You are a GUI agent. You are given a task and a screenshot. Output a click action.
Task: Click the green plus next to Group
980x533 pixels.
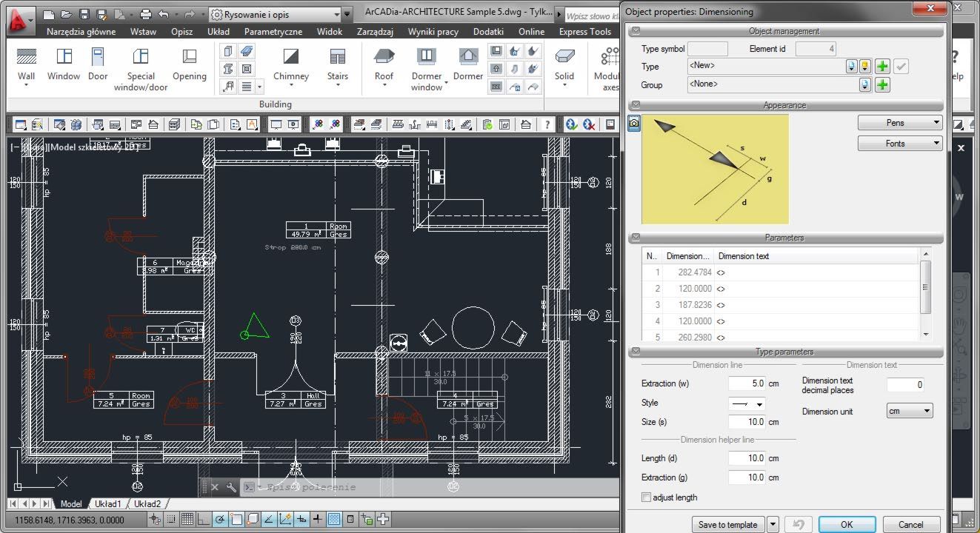[882, 84]
